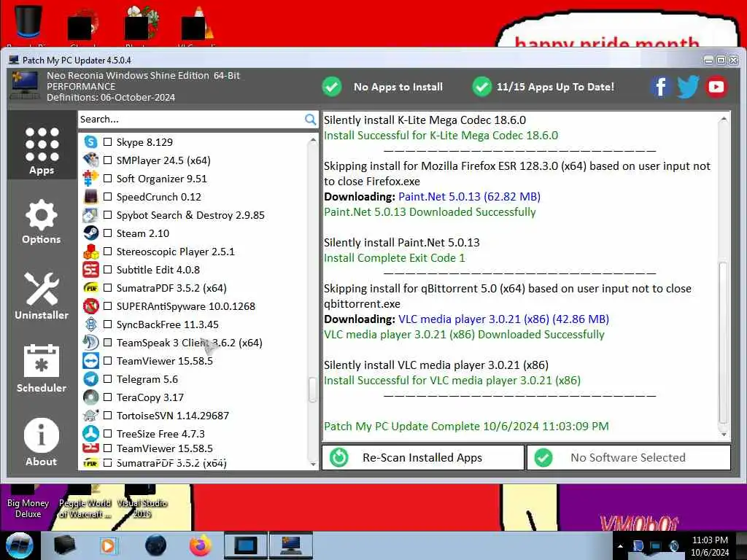Click the log pane scroll-up arrow
This screenshot has height=560, width=747.
723,119
